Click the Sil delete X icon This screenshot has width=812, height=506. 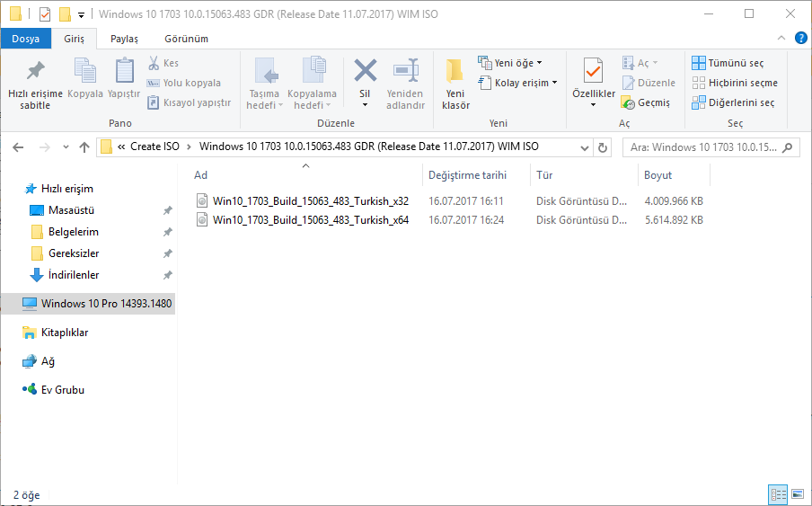click(365, 70)
